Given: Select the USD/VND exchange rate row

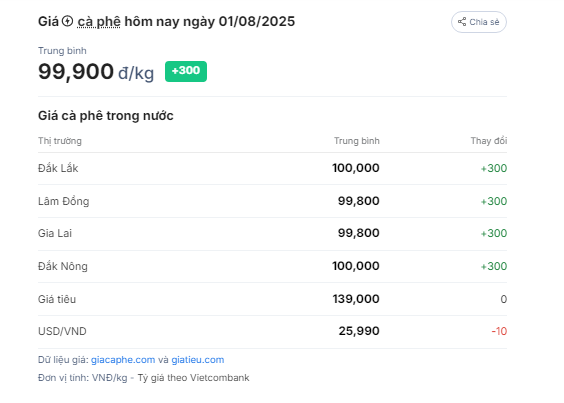Looking at the screenshot, I should pos(272,331).
